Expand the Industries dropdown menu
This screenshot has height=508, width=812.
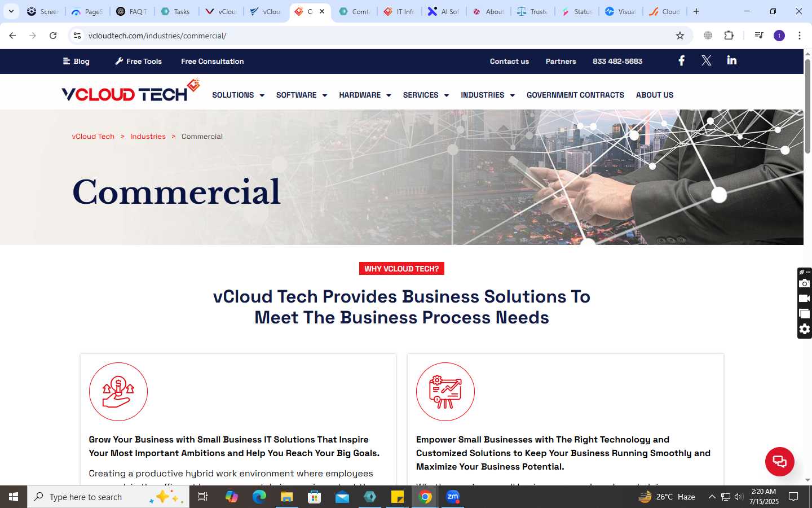click(488, 95)
